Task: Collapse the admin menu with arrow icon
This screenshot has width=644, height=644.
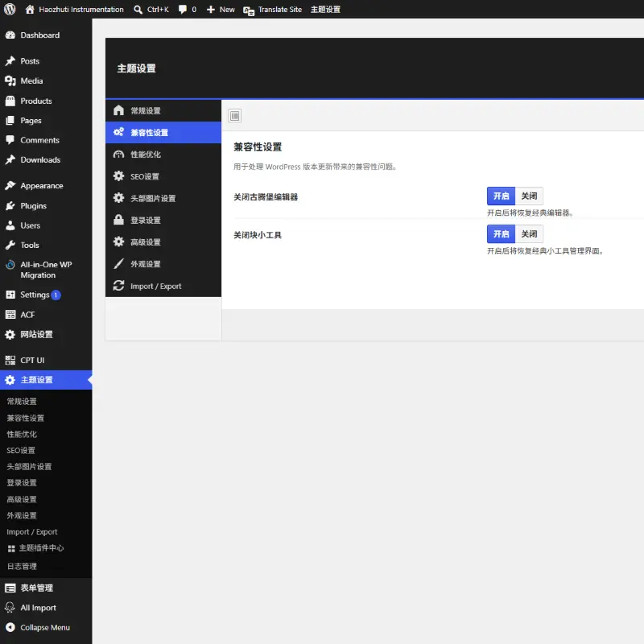Action: pyautogui.click(x=10, y=627)
